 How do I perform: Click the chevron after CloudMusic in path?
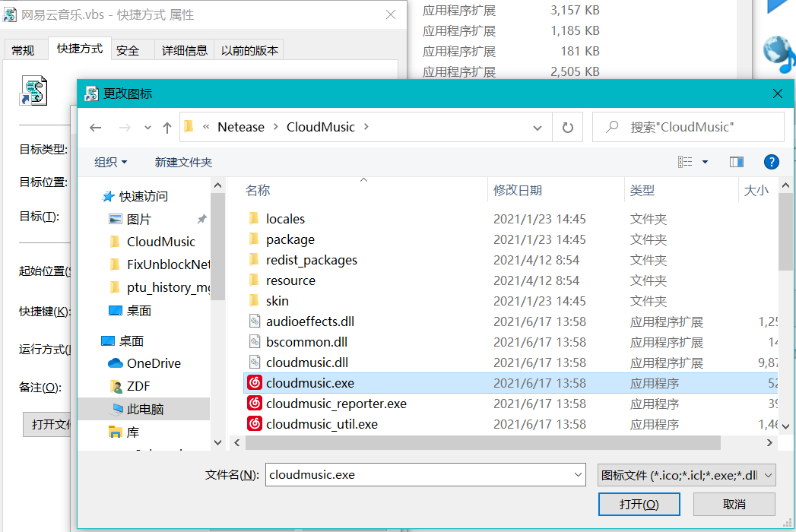point(366,127)
